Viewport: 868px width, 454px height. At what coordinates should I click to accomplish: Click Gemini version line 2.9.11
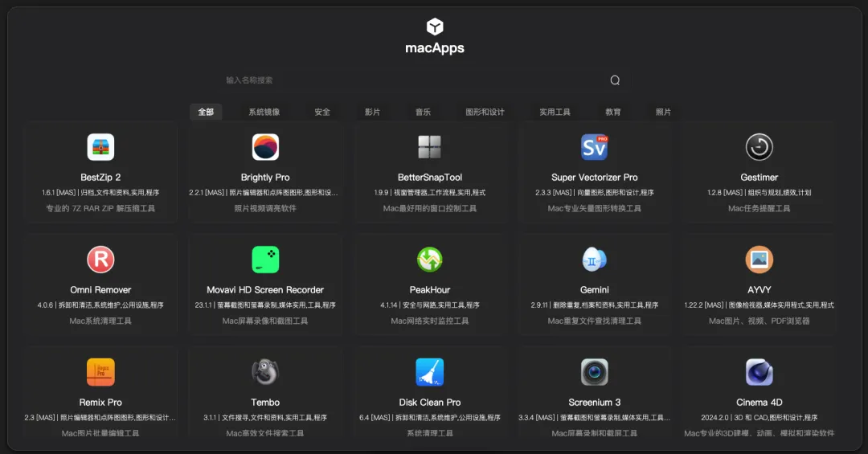[x=595, y=305]
